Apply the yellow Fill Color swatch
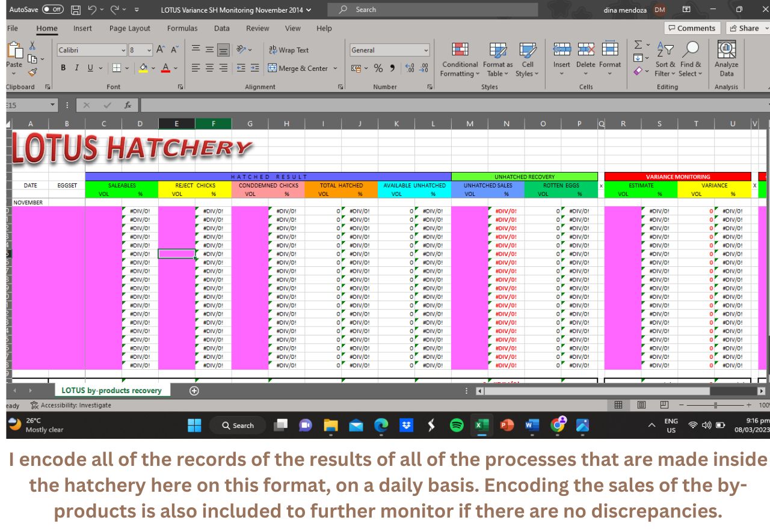 [x=143, y=69]
